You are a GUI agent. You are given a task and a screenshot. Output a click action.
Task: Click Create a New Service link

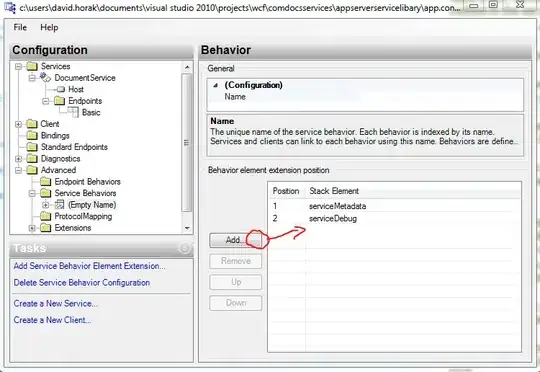tap(55, 303)
